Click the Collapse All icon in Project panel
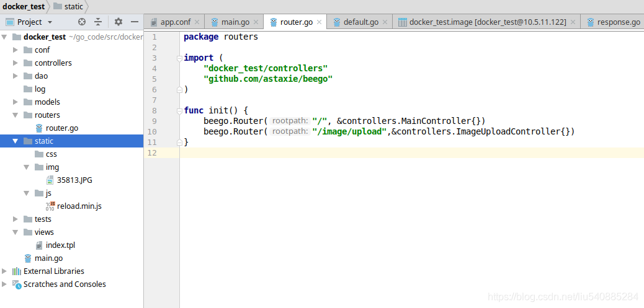The height and width of the screenshot is (308, 644). pos(98,22)
